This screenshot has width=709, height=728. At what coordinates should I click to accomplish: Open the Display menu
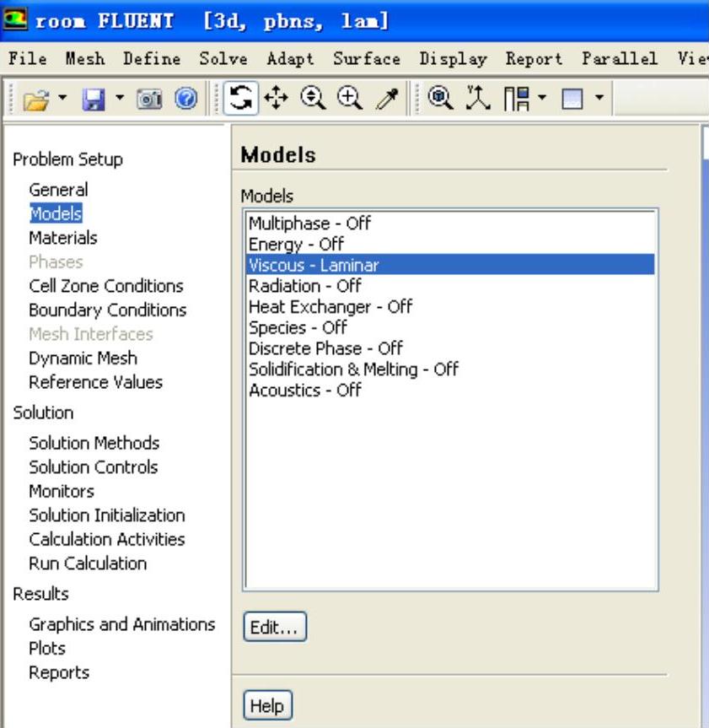coord(454,59)
